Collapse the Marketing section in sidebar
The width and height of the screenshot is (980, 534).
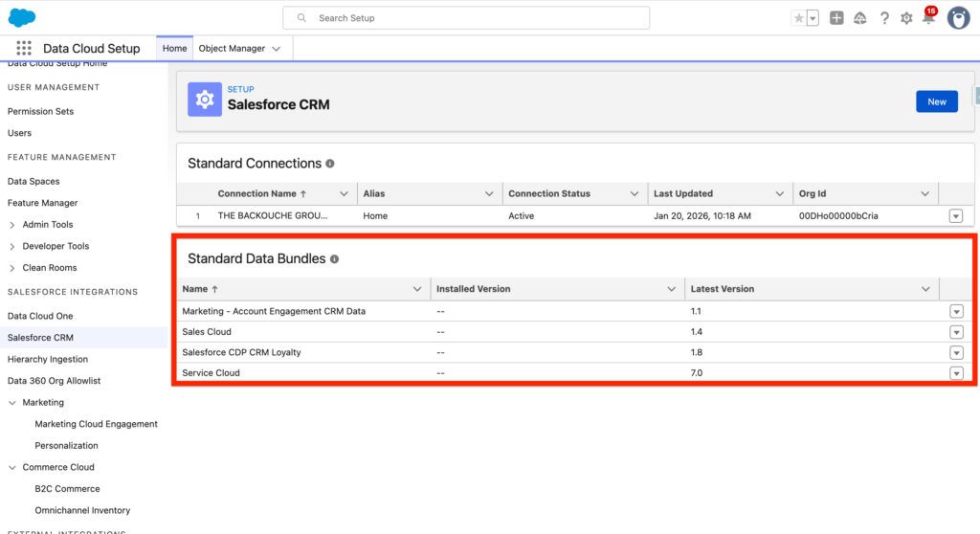11,403
